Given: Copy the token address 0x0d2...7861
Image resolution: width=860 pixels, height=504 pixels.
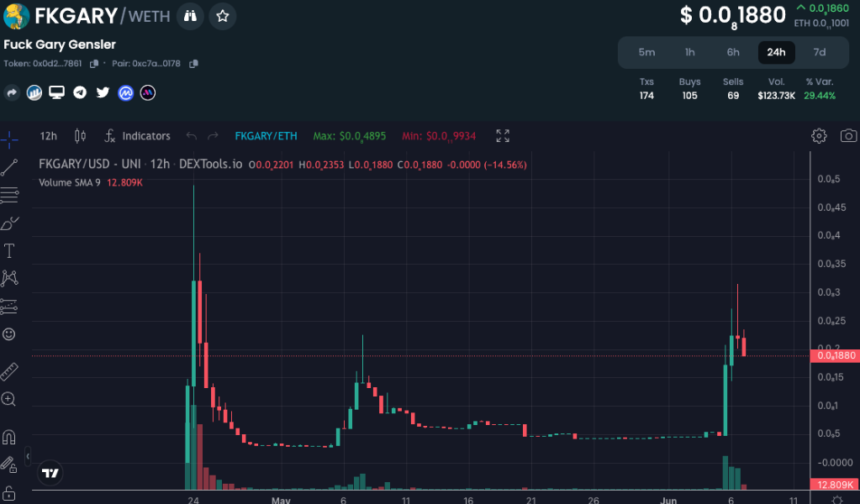Looking at the screenshot, I should click(94, 64).
